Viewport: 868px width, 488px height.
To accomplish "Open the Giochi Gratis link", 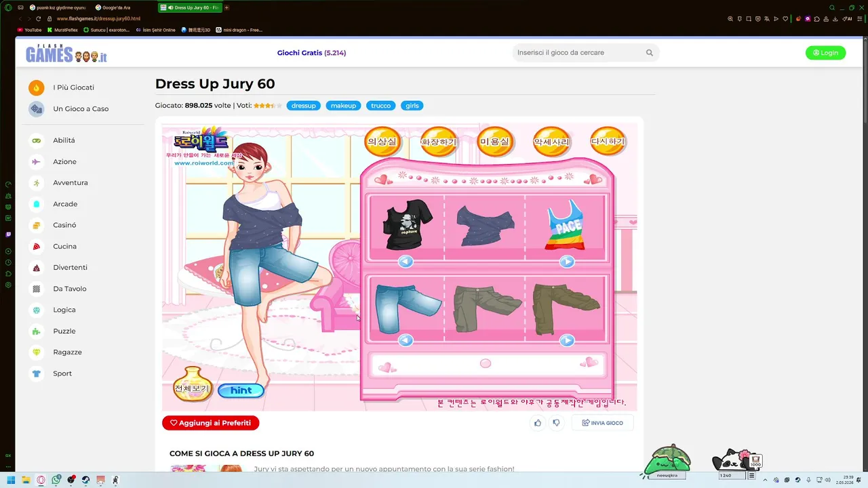I will pyautogui.click(x=311, y=53).
